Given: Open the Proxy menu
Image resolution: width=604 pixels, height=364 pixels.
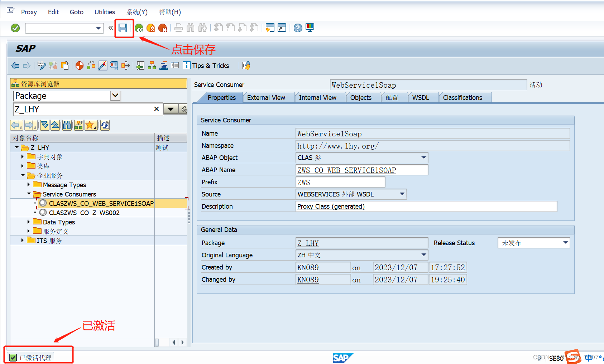Looking at the screenshot, I should pos(29,12).
